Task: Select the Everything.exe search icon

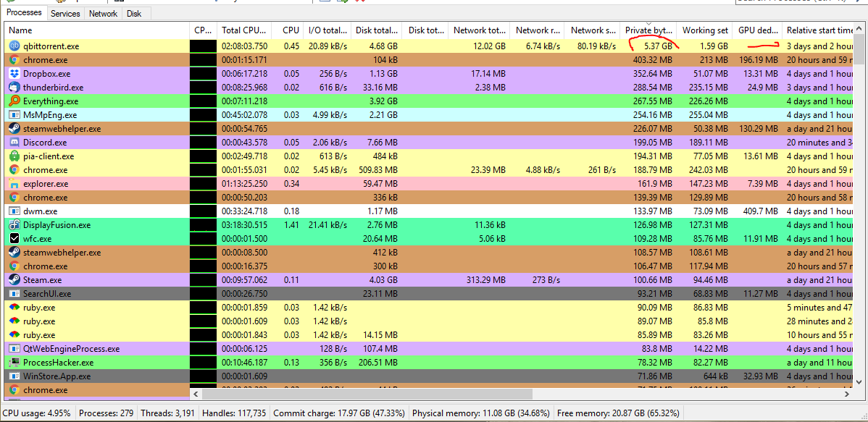Action: pyautogui.click(x=13, y=101)
